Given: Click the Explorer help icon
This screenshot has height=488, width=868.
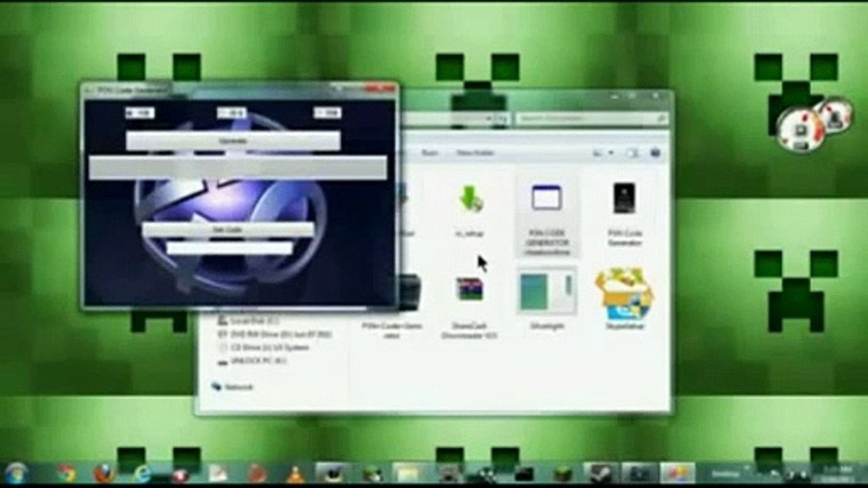Looking at the screenshot, I should [655, 153].
